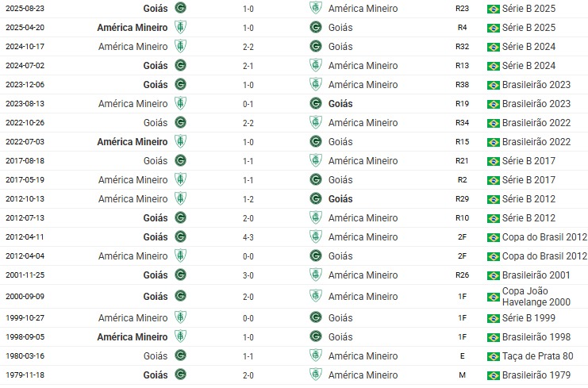
Task: Click Goiás crest in 2025-08-23 match row
Action: pyautogui.click(x=180, y=8)
